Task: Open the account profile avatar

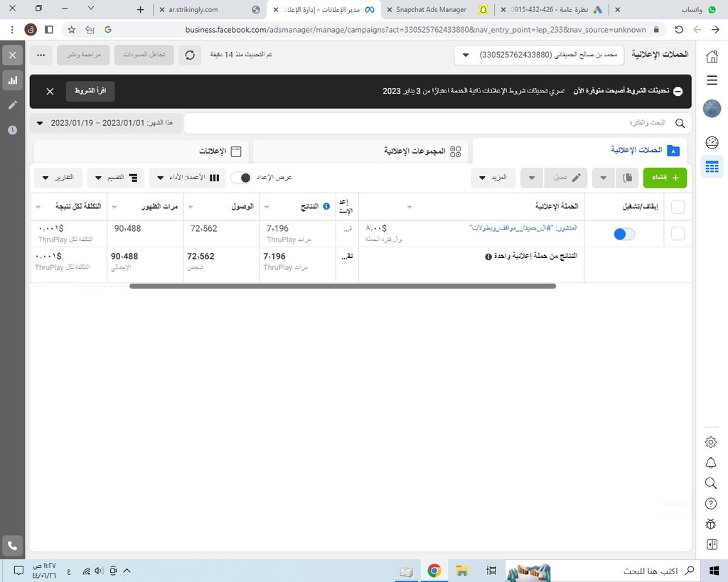Action: click(x=712, y=109)
